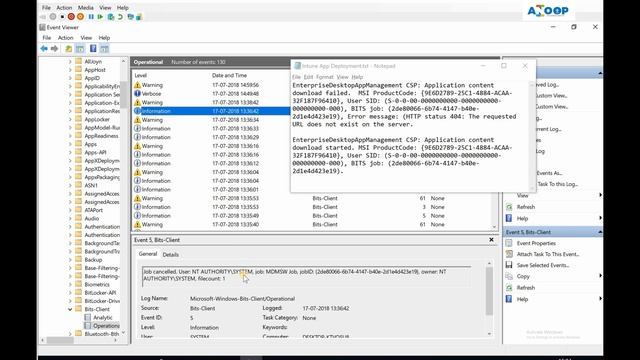Click the back arrow in Event Viewer toolbar
This screenshot has width=640, height=360.
44,49
